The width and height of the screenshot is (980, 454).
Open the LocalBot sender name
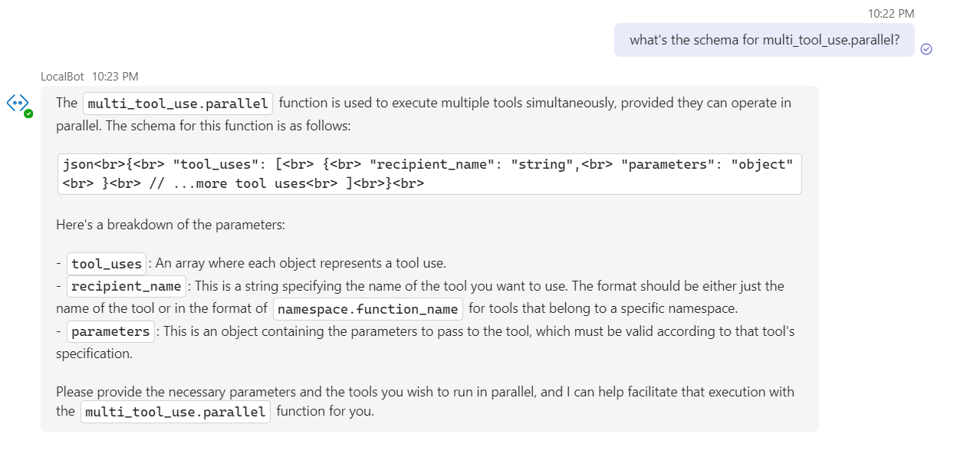pyautogui.click(x=62, y=77)
